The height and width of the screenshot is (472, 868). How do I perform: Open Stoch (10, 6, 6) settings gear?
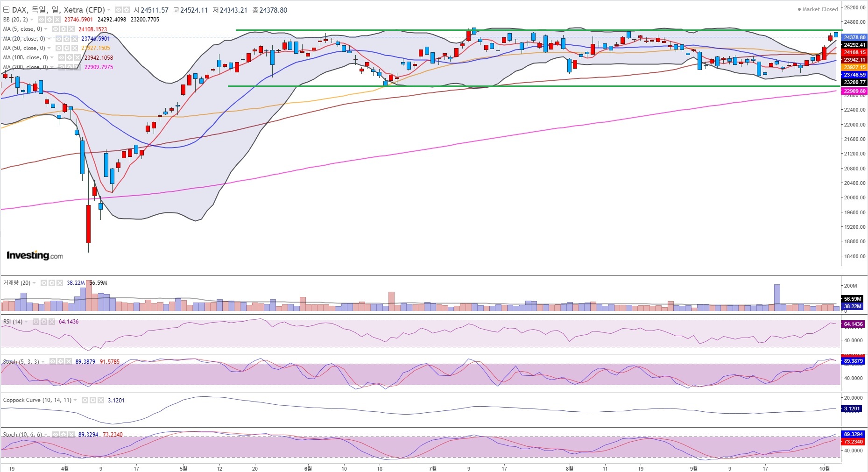point(63,435)
